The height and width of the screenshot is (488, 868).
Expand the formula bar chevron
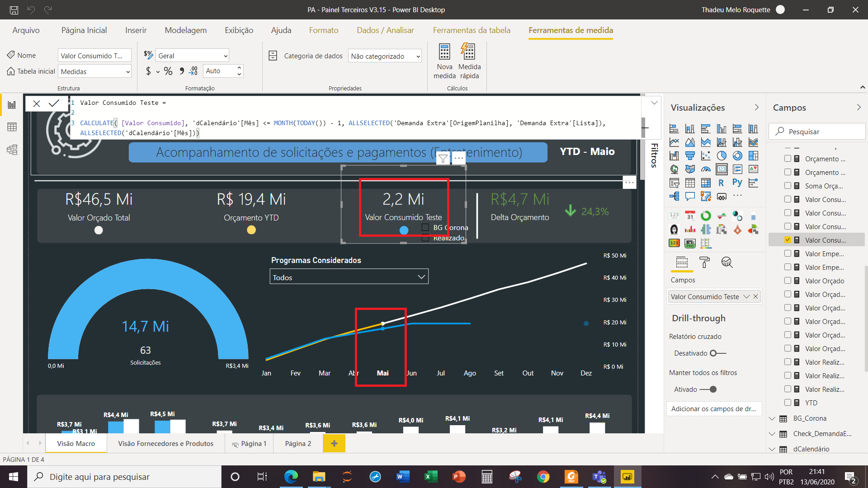click(x=654, y=103)
